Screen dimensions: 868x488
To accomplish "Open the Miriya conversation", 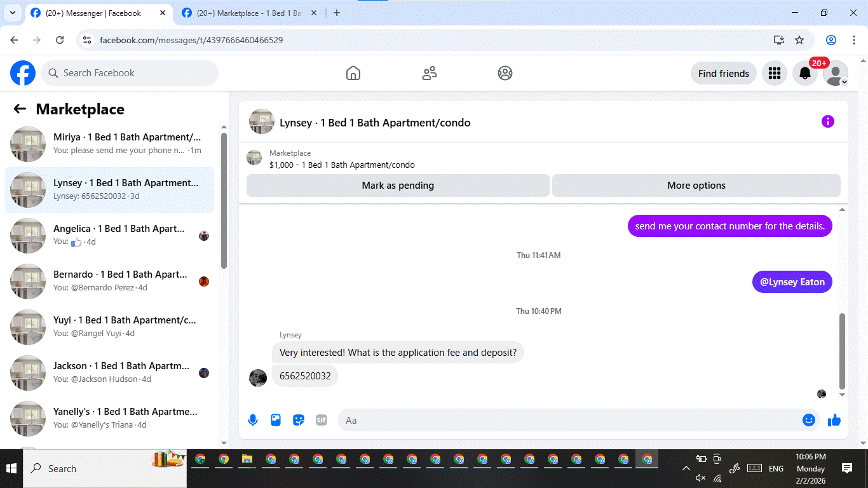I will click(x=109, y=144).
